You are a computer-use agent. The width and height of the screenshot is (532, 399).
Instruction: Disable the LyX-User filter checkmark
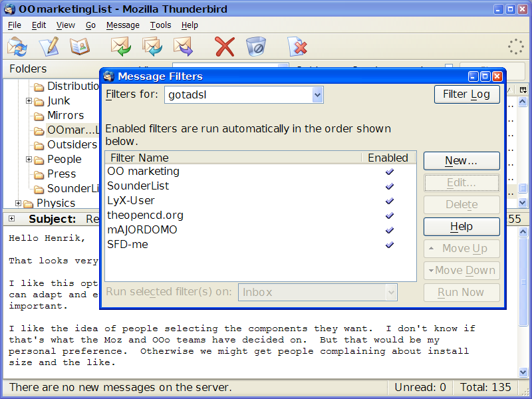pos(390,201)
